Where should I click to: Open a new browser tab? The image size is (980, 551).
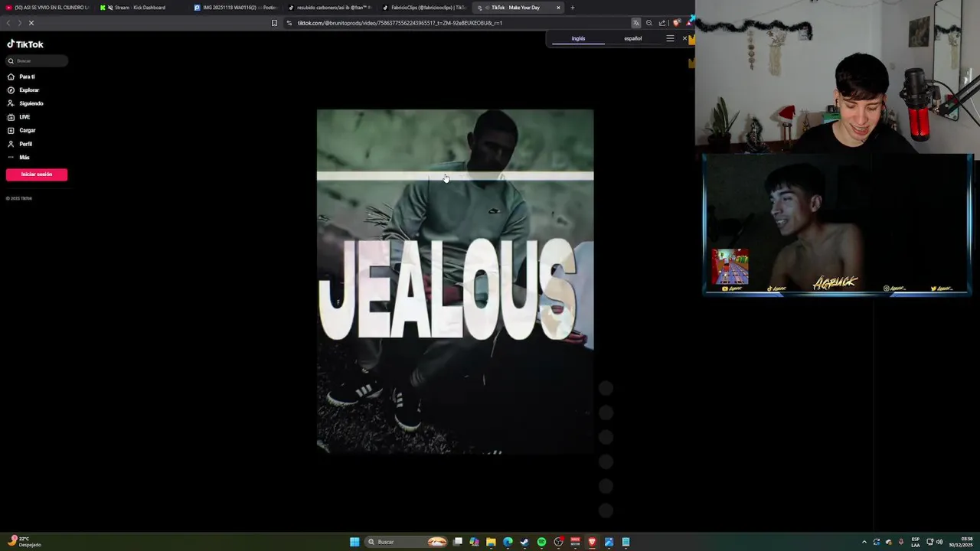click(x=572, y=8)
